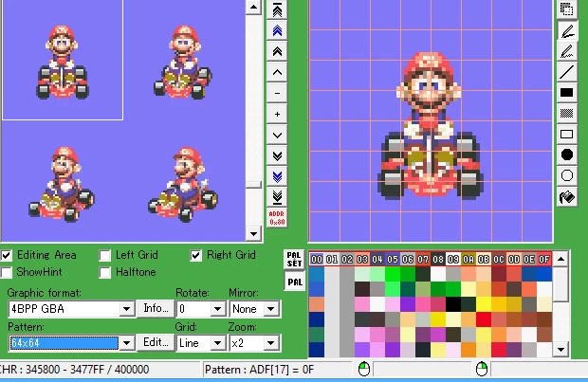588x382 pixels.
Task: Click the blue double-up page scroll arrow
Action: (277, 30)
